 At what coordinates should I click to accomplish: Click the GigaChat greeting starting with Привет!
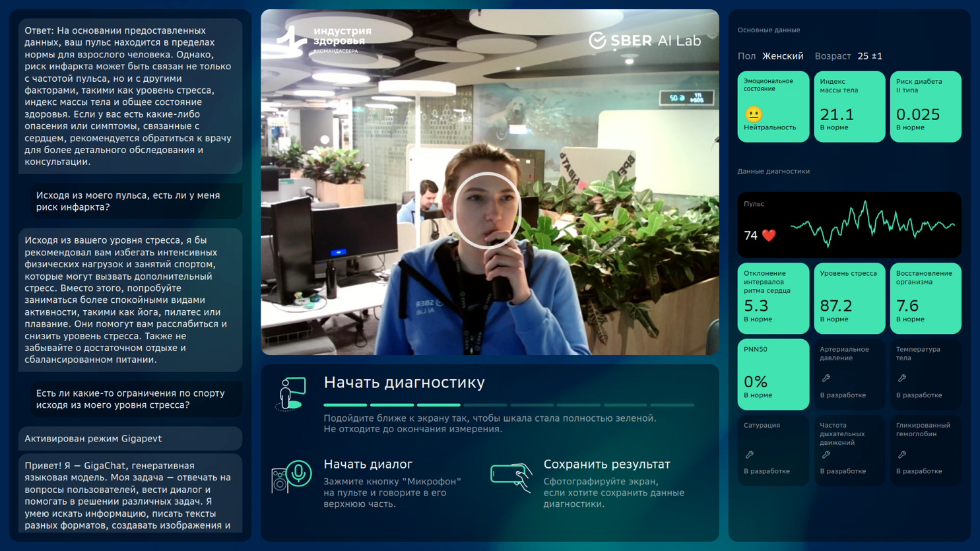[x=131, y=494]
